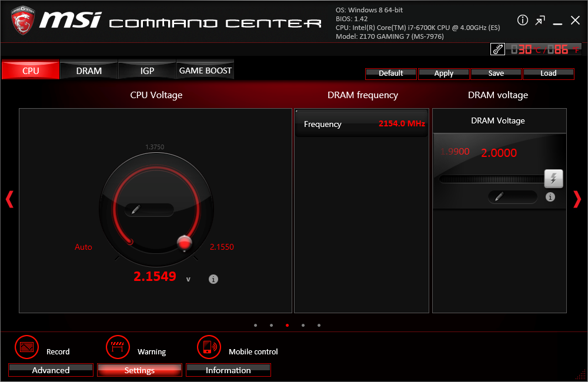Click the Frequency 2154.0 MHz row

362,124
